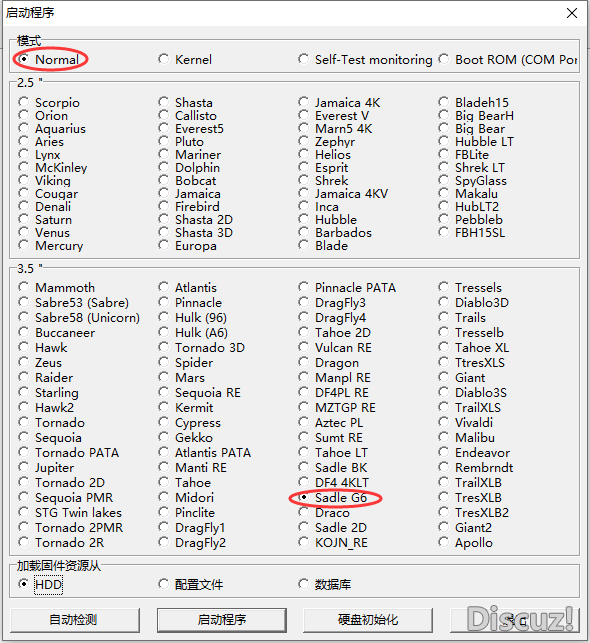The image size is (590, 643).
Task: Click the 启动程序 button
Action: [x=221, y=620]
